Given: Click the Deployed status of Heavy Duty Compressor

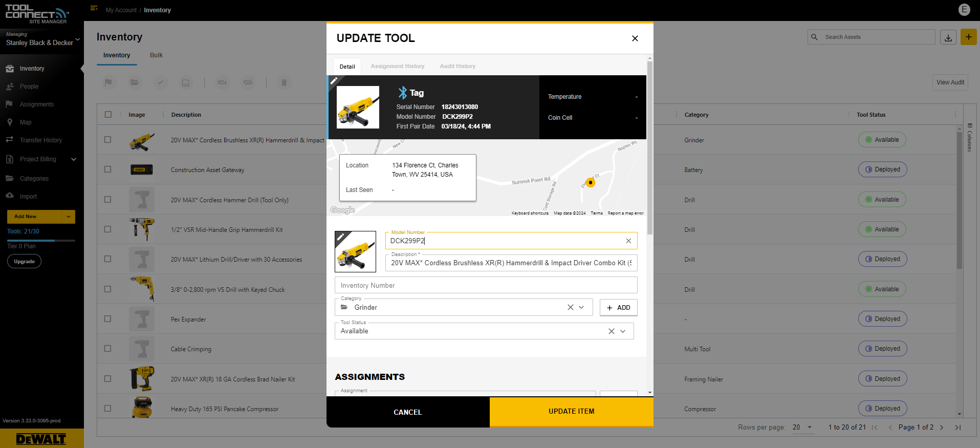Looking at the screenshot, I should [x=882, y=409].
